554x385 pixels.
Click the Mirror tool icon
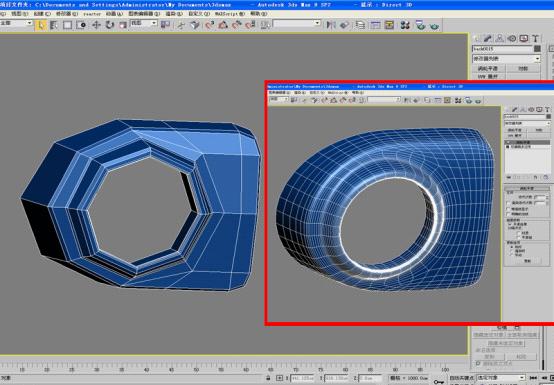[331, 25]
